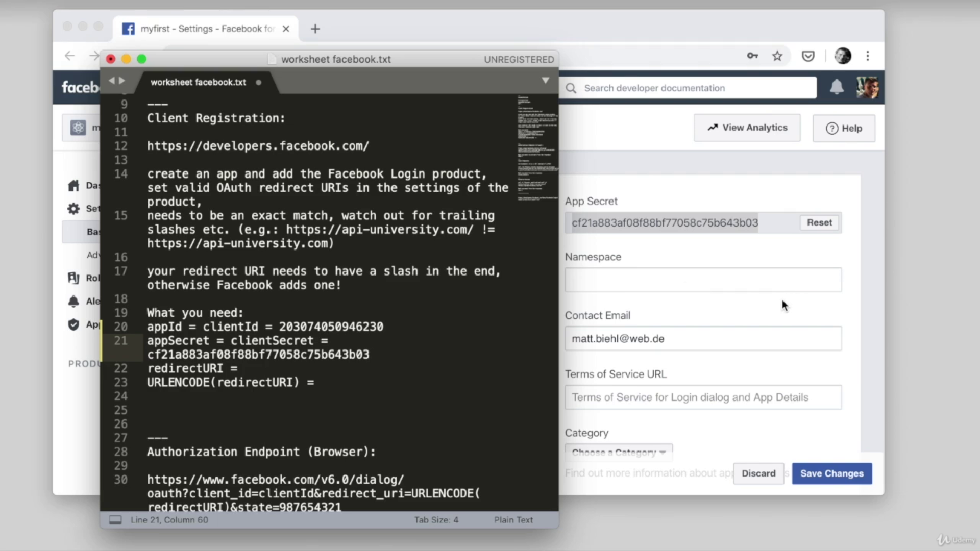
Task: Open Tab Size 4 settings menu
Action: coord(436,520)
